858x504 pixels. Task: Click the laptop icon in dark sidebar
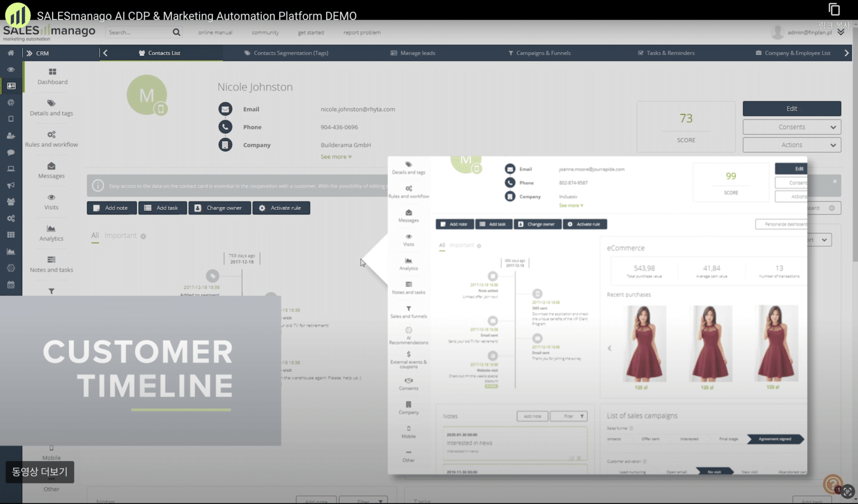[11, 169]
